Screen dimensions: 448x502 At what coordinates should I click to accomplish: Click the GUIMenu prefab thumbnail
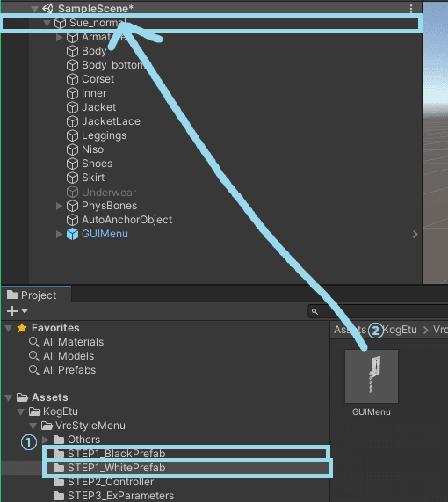[372, 376]
